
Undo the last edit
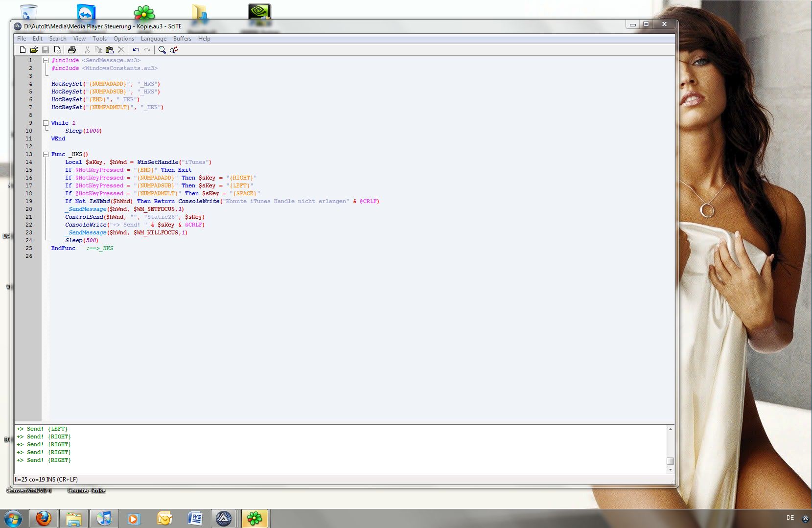pyautogui.click(x=136, y=50)
